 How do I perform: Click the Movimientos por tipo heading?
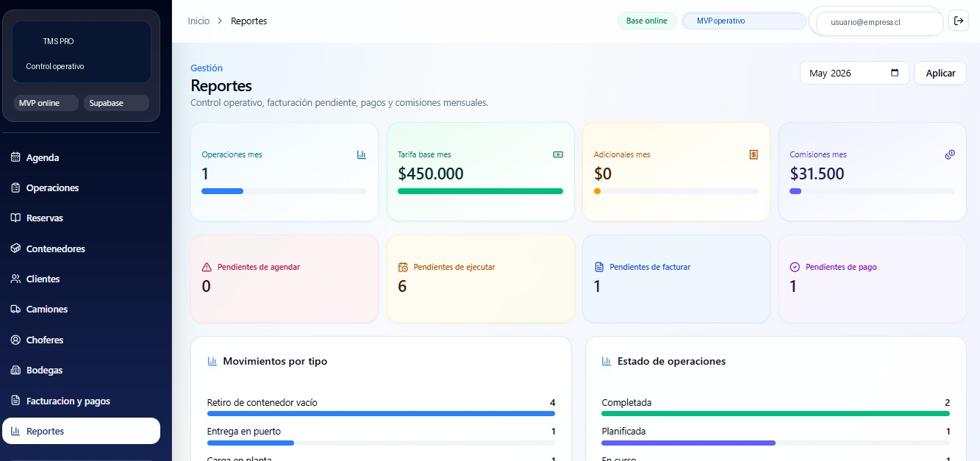click(275, 361)
